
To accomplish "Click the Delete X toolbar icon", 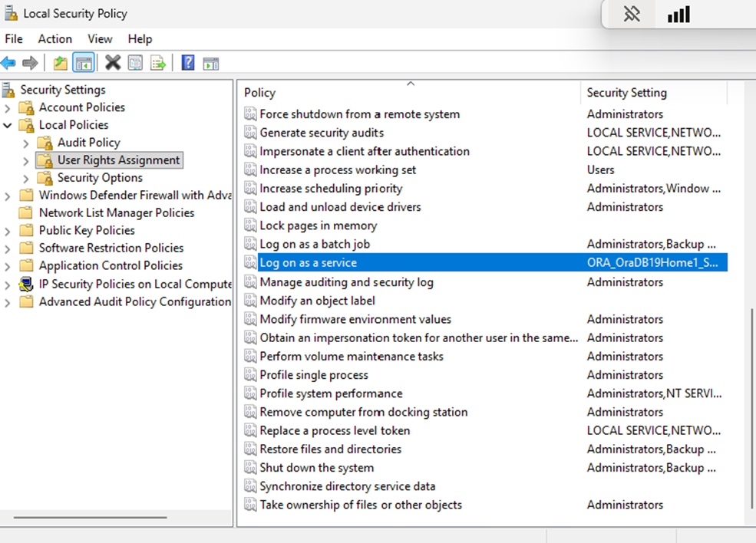I will [x=113, y=63].
